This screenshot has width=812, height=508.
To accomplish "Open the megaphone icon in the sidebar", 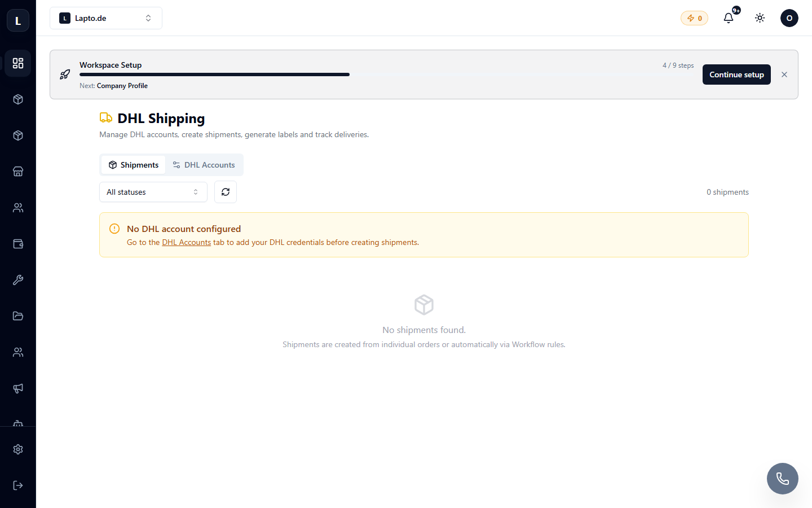I will 18,388.
